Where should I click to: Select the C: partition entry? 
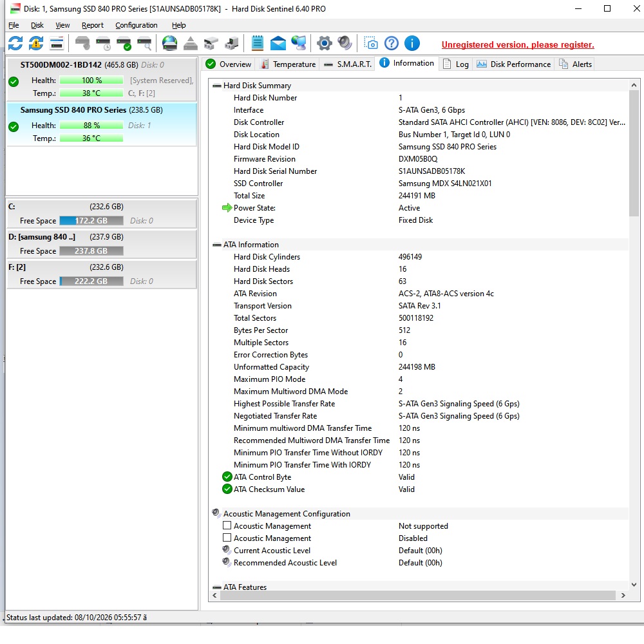[102, 214]
